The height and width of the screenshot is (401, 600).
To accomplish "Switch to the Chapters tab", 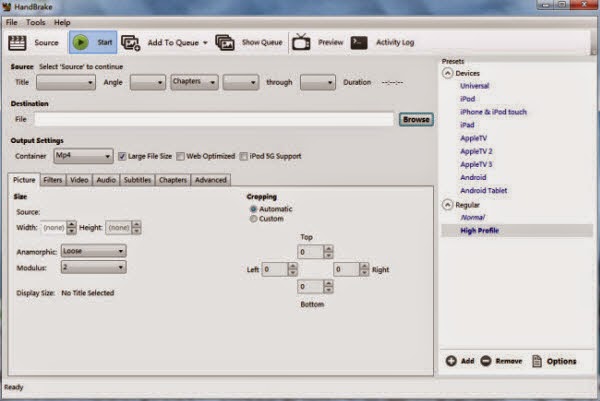I will [x=173, y=180].
